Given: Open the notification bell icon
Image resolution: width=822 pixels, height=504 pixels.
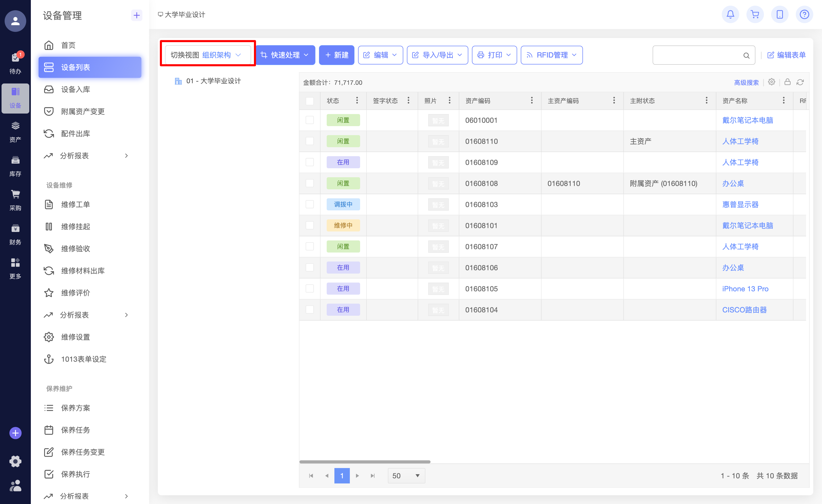Looking at the screenshot, I should click(x=730, y=15).
